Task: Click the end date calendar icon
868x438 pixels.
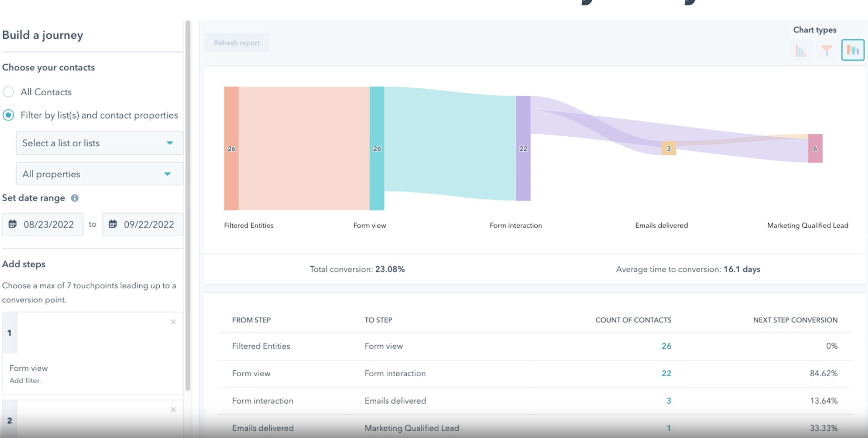Action: 113,224
